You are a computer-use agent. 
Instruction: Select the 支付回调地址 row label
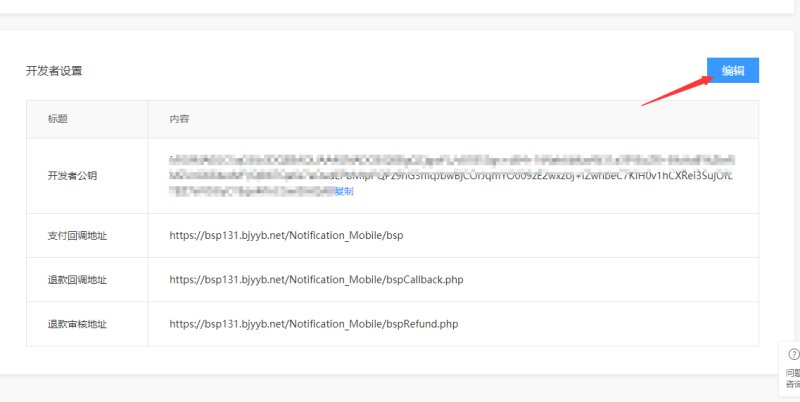click(72, 236)
